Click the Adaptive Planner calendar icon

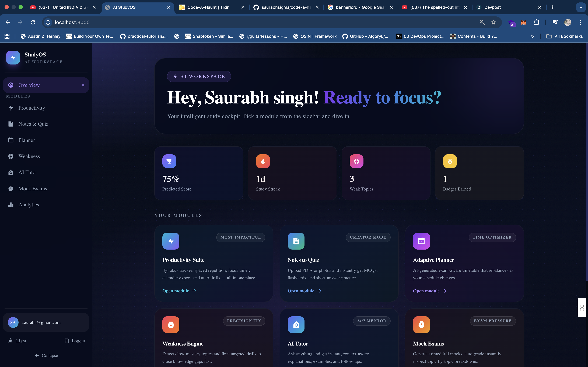(x=421, y=241)
